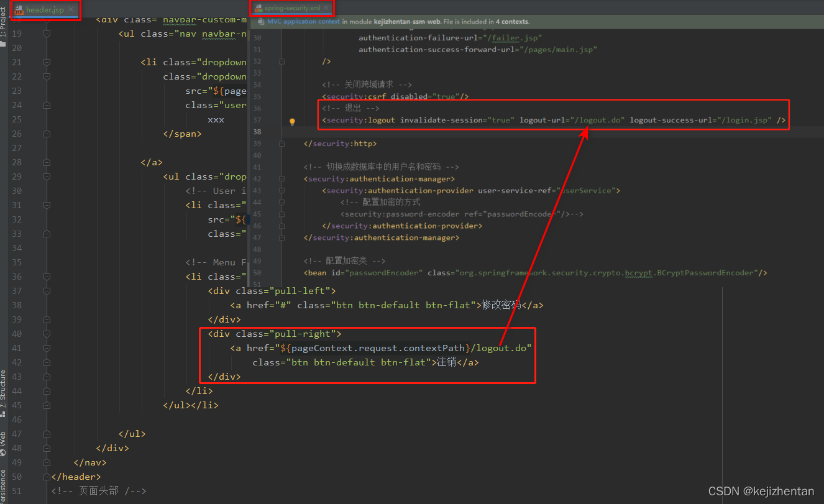This screenshot has width=824, height=504.
Task: Click "btn btn-default btn-flat" class on line 42
Action: pyautogui.click(x=359, y=362)
